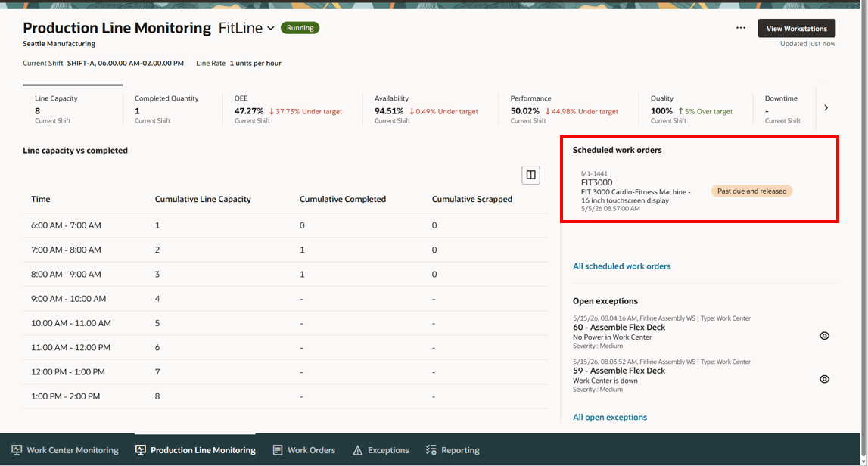Select the Production Line Monitoring tab
868x466 pixels.
(x=195, y=450)
